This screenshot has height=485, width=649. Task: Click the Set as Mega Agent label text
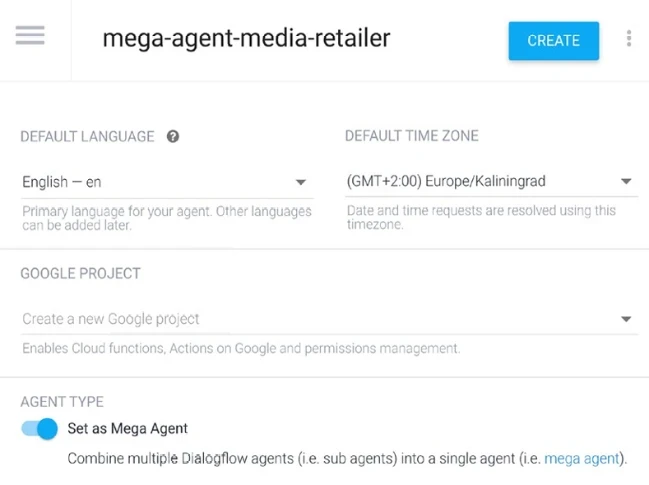point(127,428)
